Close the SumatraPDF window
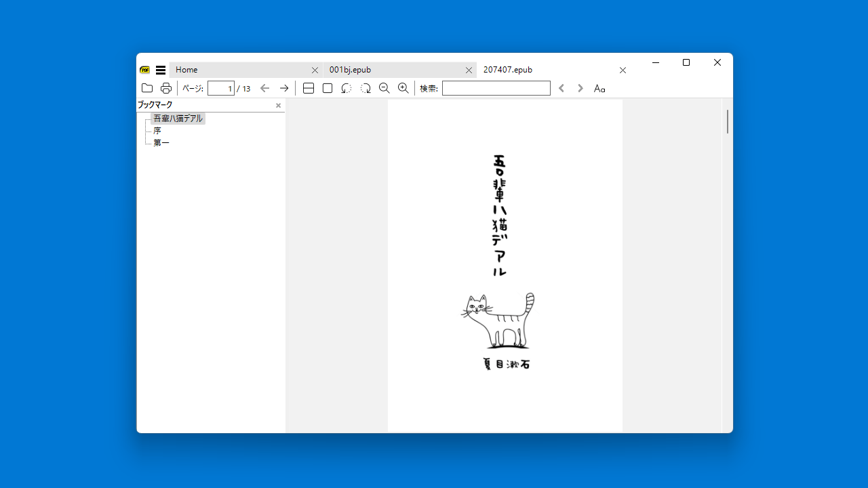The height and width of the screenshot is (488, 868). (x=717, y=62)
